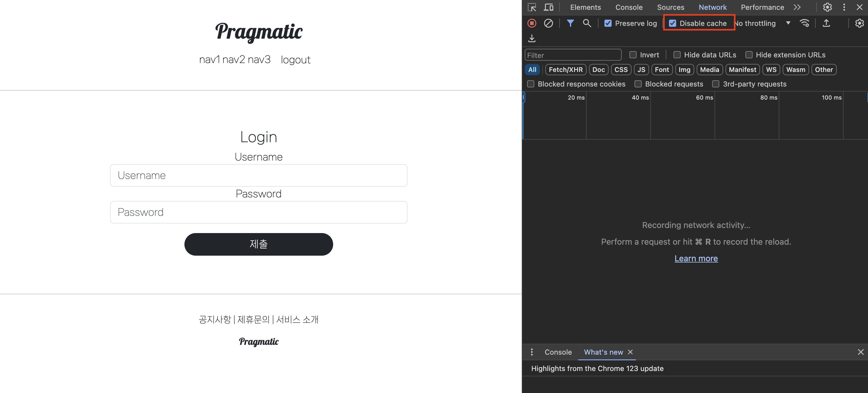868x393 pixels.
Task: Open the No throttling dropdown
Action: click(762, 23)
